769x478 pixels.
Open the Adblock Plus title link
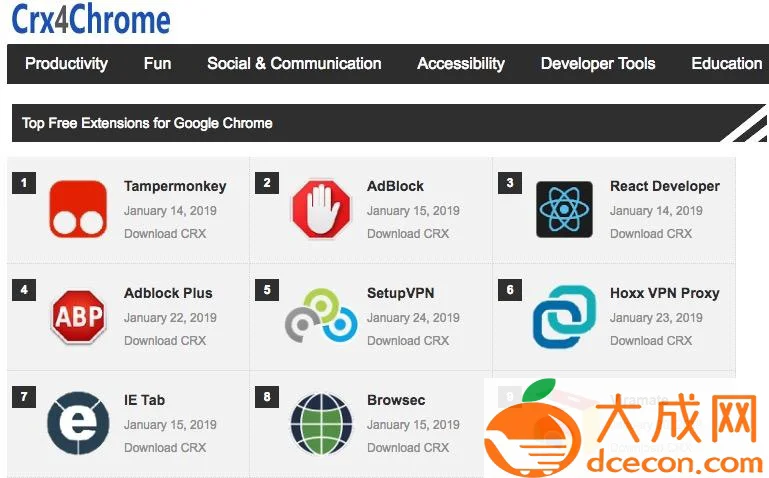pos(168,293)
